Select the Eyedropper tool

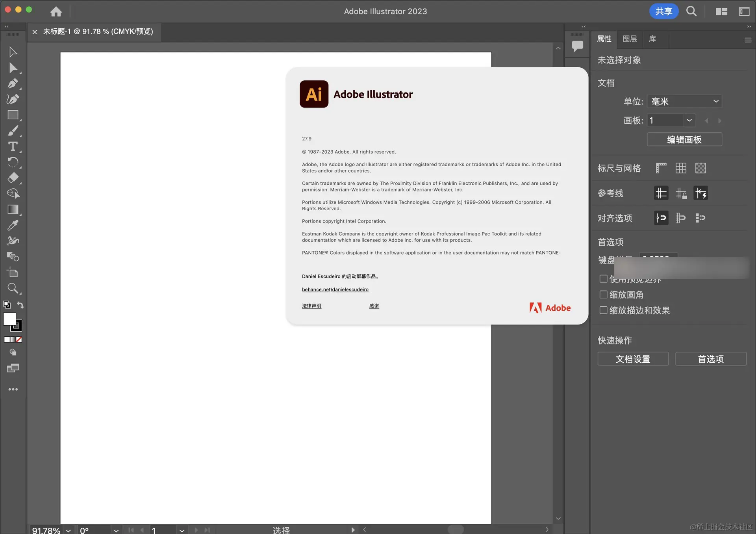13,225
